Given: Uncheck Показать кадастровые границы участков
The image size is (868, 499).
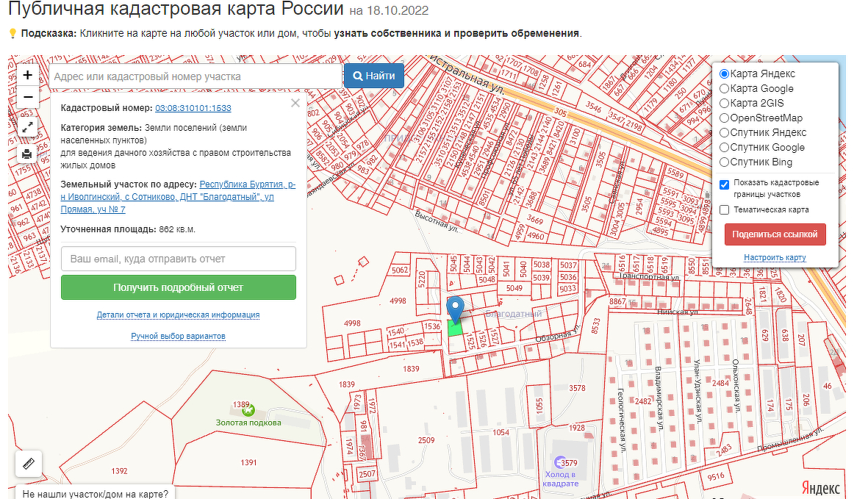Looking at the screenshot, I should pyautogui.click(x=725, y=184).
